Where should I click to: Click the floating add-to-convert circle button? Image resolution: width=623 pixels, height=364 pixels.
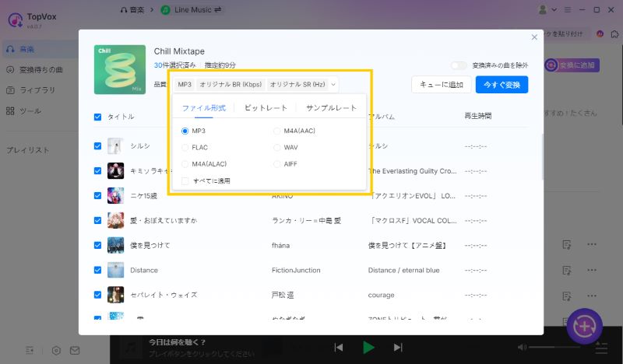585,327
